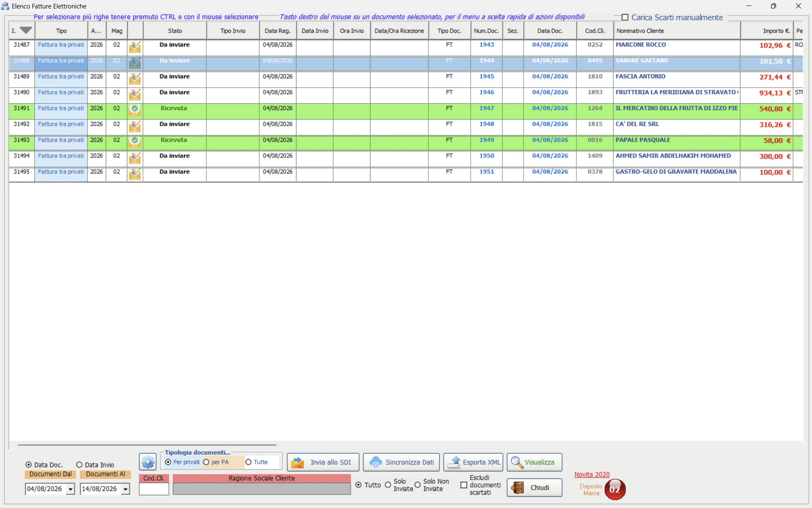Click status icon of invoice 31487 row
This screenshot has width=812, height=508.
click(135, 47)
